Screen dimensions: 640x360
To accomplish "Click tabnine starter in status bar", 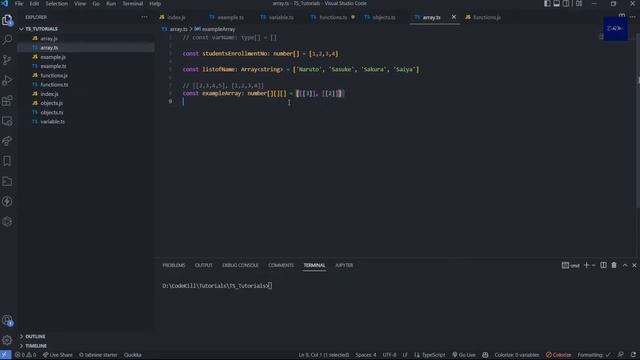I will (98, 355).
